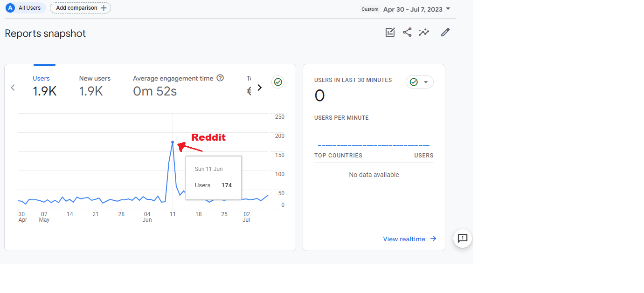Click the Users per minute chart line
The image size is (644, 293).
[x=373, y=146]
